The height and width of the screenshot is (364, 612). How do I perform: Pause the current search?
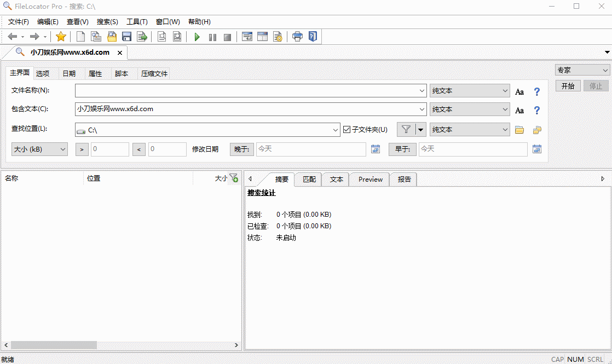click(212, 36)
